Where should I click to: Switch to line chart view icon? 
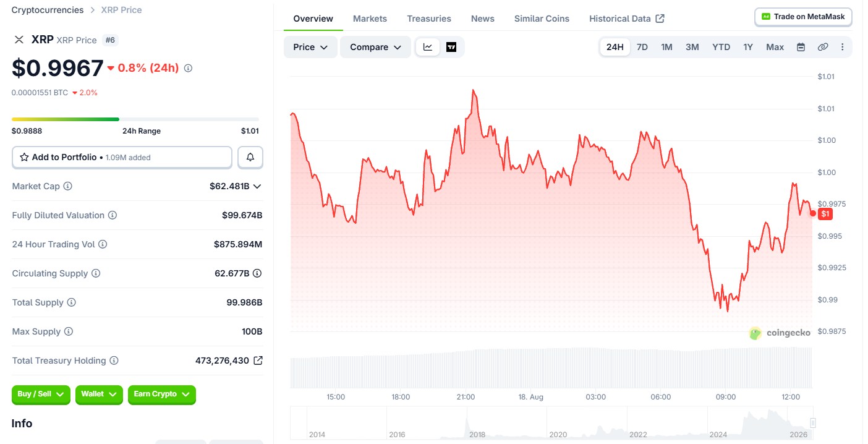[x=428, y=47]
